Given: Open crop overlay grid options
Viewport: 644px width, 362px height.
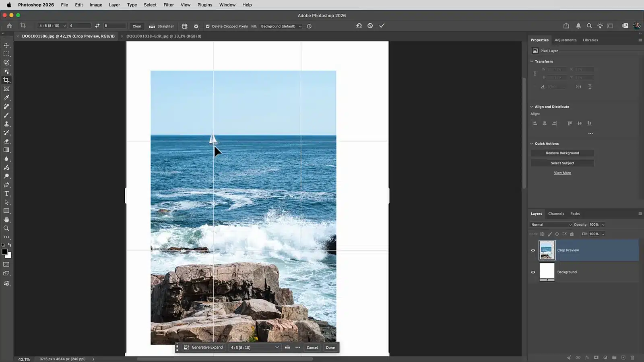Looking at the screenshot, I should click(x=185, y=26).
